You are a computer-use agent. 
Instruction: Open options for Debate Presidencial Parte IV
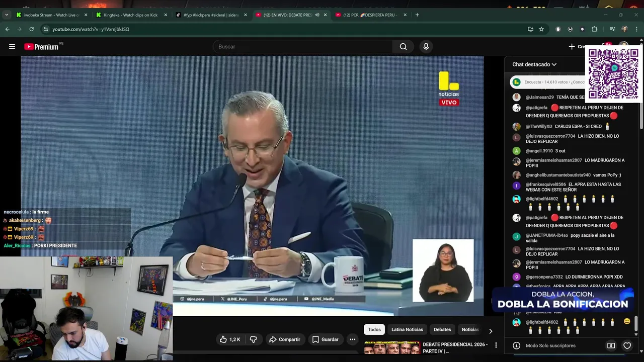click(x=496, y=345)
